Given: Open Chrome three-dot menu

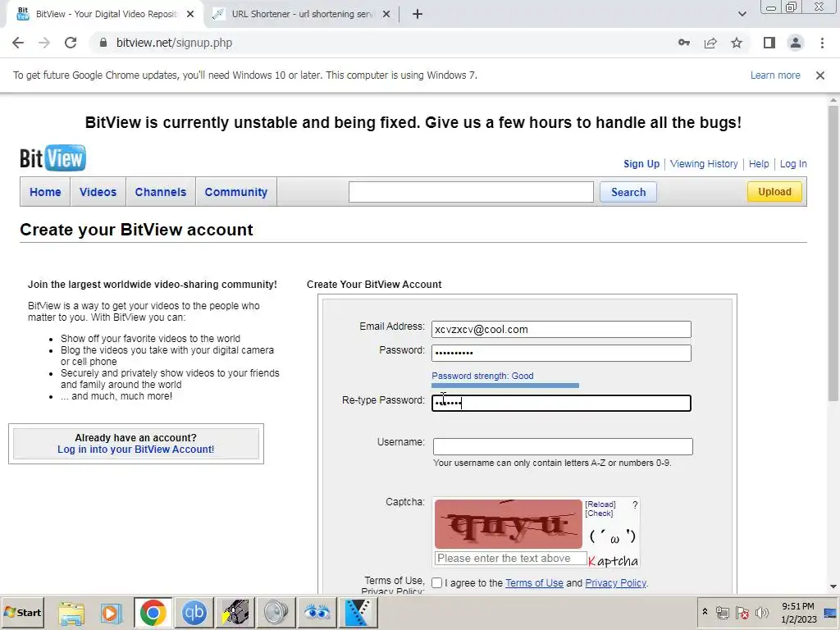Looking at the screenshot, I should coord(822,43).
